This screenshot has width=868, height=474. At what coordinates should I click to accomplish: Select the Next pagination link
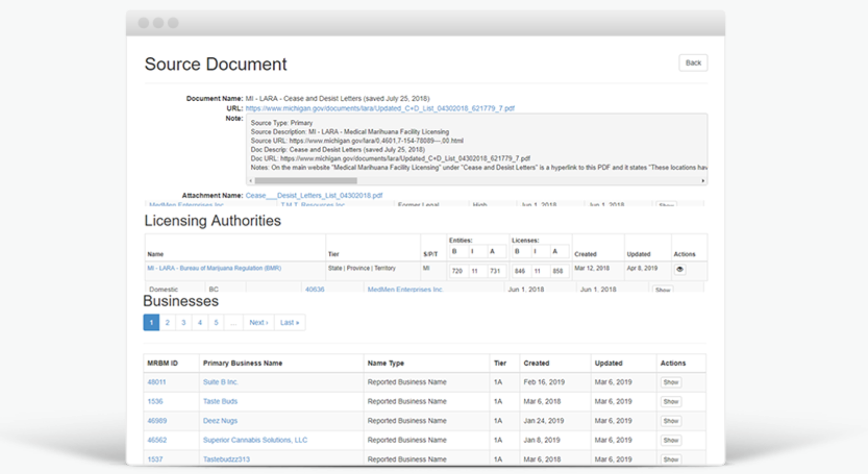coord(259,323)
